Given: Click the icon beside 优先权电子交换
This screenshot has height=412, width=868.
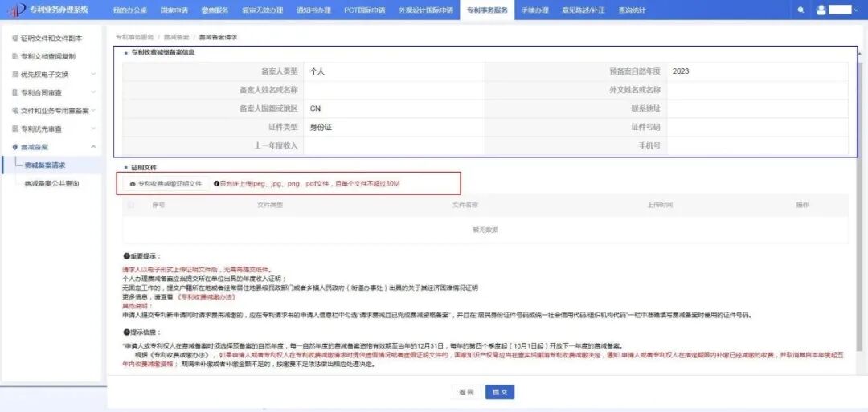Looking at the screenshot, I should tap(15, 75).
